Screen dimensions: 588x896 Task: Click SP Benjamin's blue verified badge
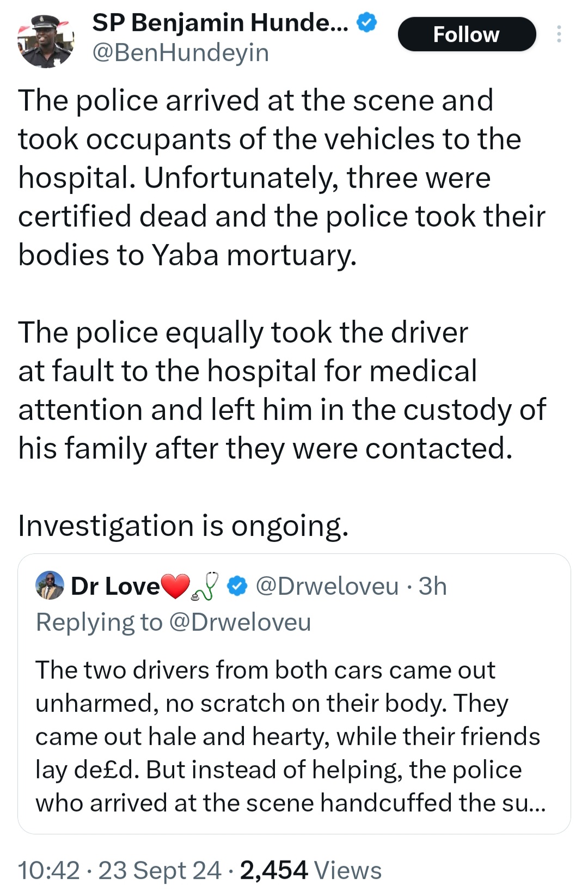[x=366, y=23]
